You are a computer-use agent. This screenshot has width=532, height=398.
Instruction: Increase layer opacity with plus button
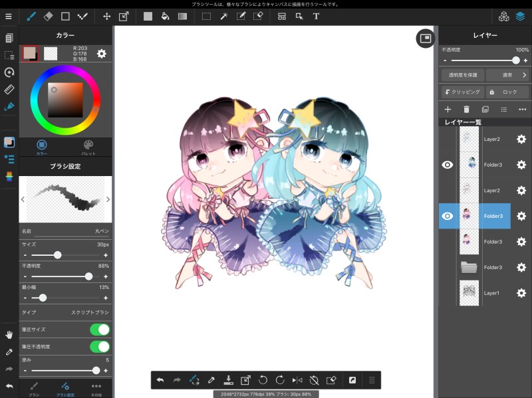pos(525,60)
